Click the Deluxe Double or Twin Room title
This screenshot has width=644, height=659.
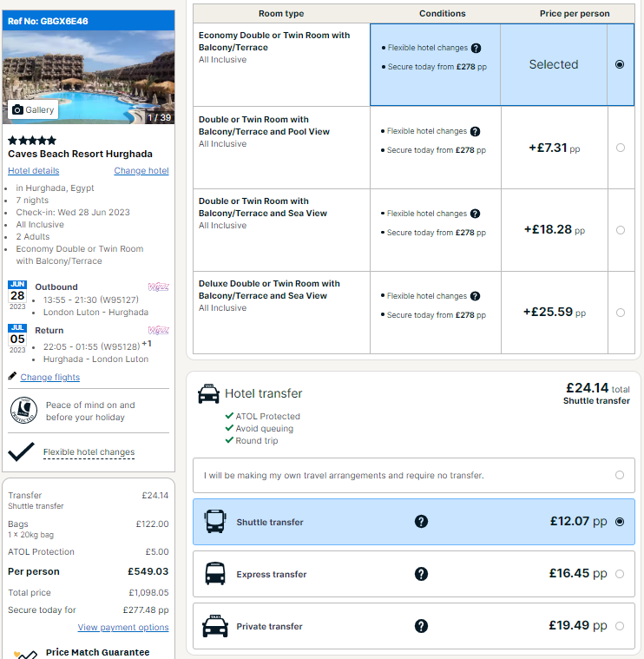point(269,290)
